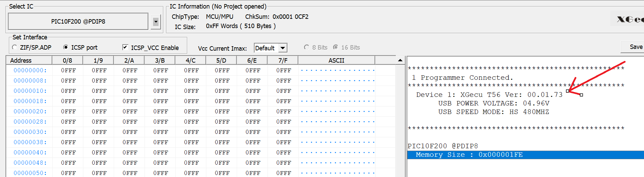Select hex cell at address 00000048 column 4/C

pos(191,163)
